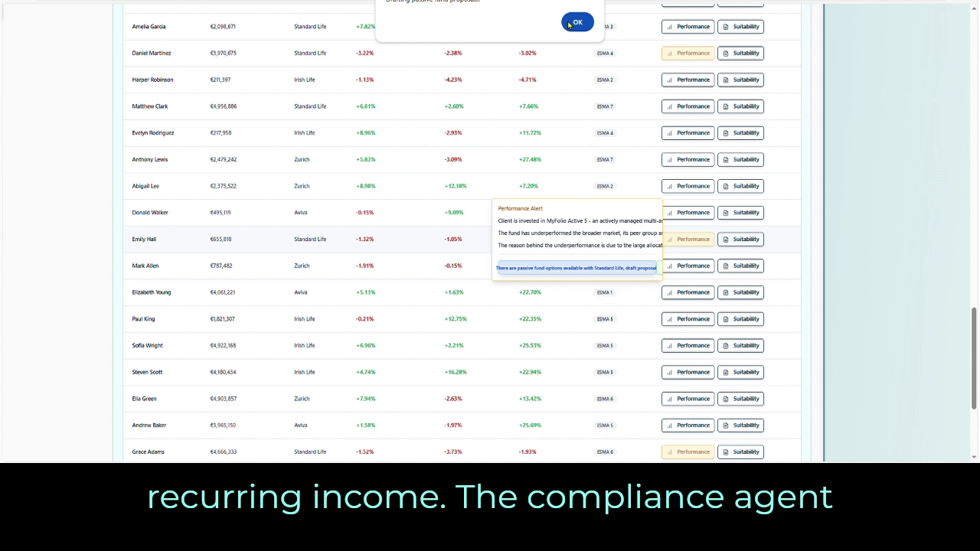
Task: Click the document icon in Anthony Lewis's Suitability button
Action: pyautogui.click(x=726, y=160)
